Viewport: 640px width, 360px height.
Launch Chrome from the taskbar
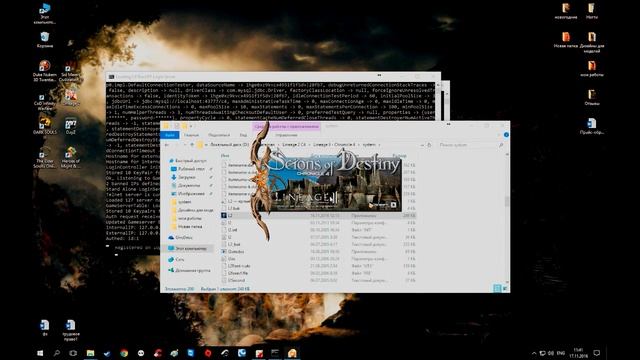(x=124, y=353)
